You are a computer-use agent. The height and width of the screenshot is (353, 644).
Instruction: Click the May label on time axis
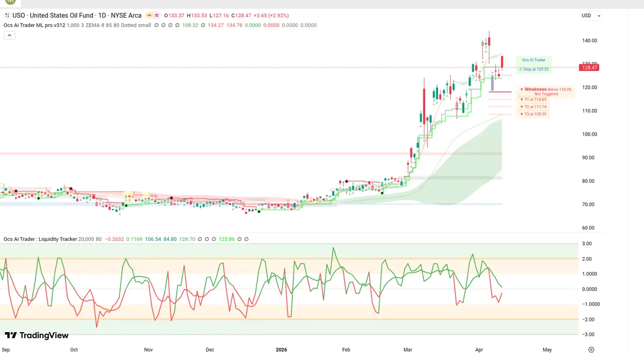pos(547,350)
